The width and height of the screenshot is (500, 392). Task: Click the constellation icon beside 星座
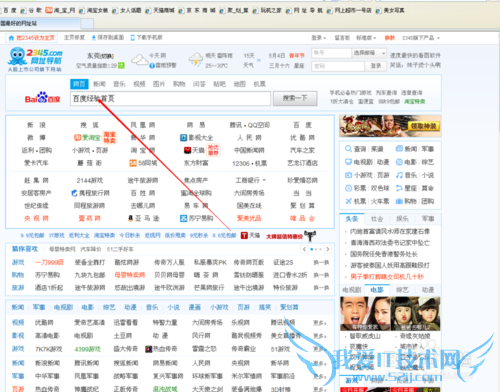tap(399, 188)
